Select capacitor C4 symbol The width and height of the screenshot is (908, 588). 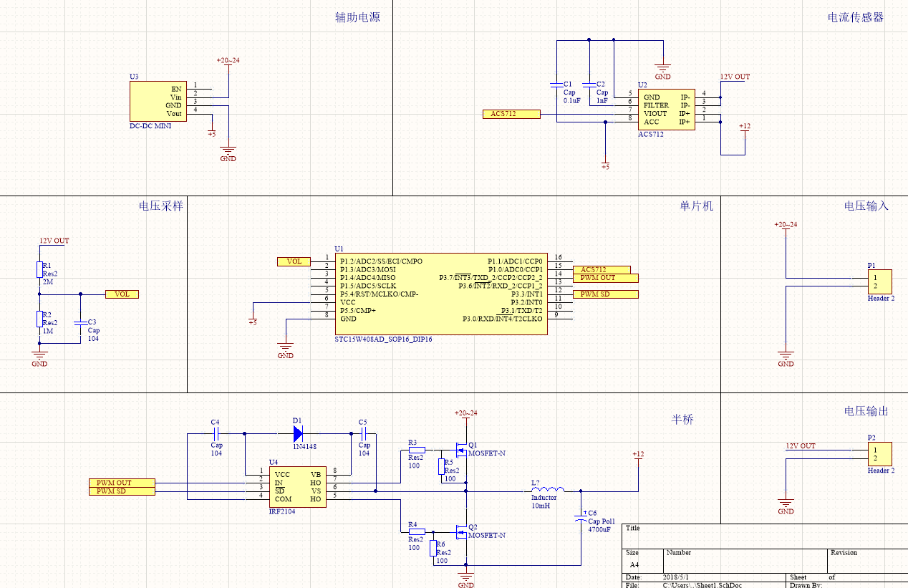(216, 433)
